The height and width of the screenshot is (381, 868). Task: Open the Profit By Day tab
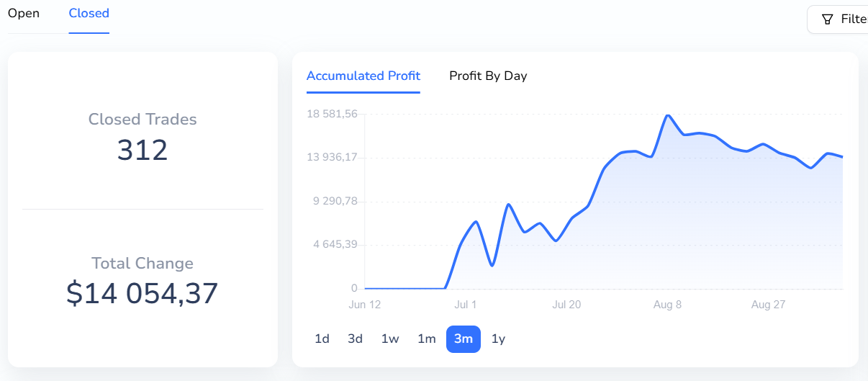(488, 76)
